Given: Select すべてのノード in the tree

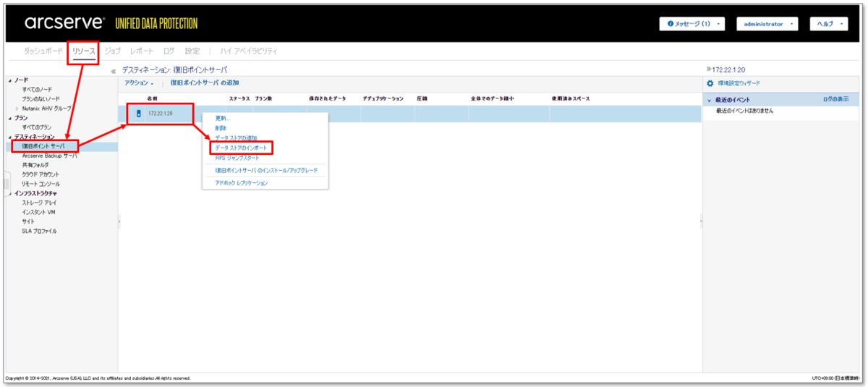Looking at the screenshot, I should coord(37,90).
